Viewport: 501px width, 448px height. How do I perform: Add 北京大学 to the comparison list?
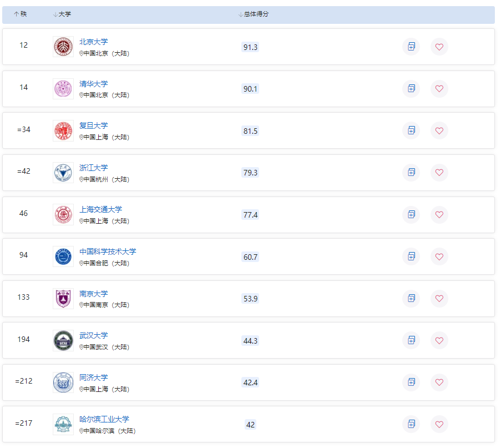point(411,47)
